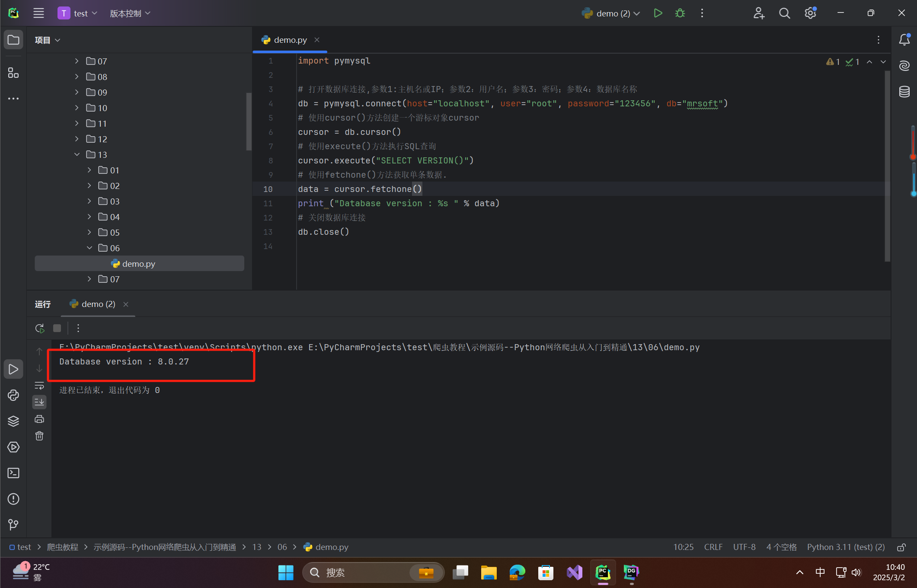Open the 爬虫教程 breadcrumb in status bar
Image resolution: width=917 pixels, height=588 pixels.
coord(62,547)
